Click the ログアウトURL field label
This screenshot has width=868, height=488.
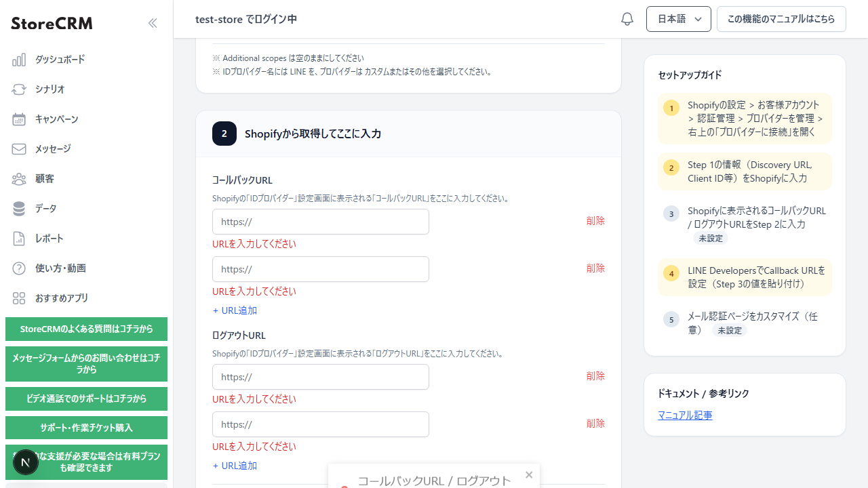tap(239, 335)
